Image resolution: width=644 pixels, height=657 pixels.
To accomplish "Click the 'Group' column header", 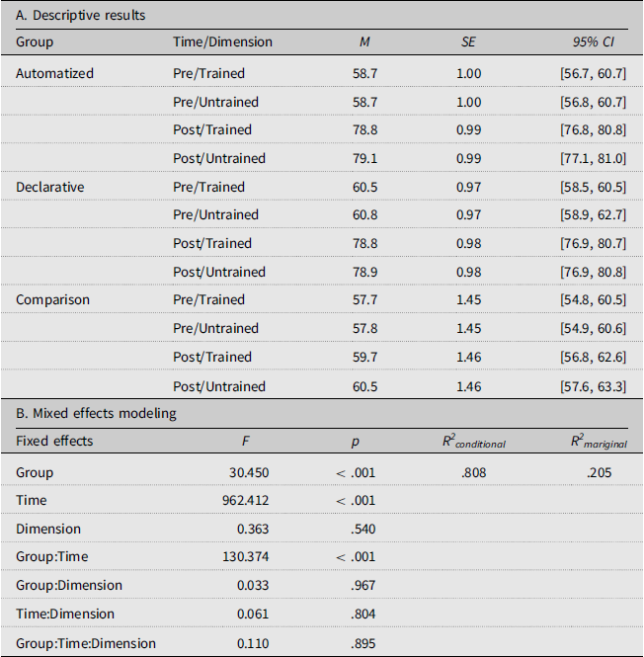I will [35, 42].
